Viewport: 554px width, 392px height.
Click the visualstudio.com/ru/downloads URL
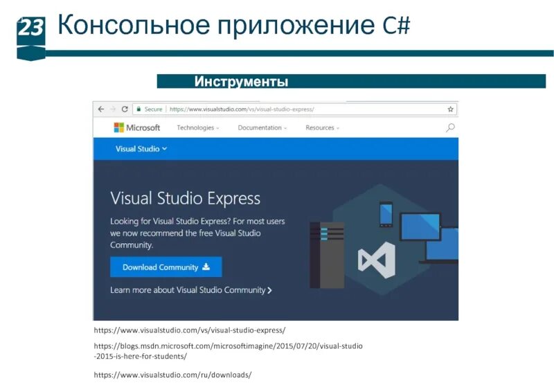click(172, 375)
